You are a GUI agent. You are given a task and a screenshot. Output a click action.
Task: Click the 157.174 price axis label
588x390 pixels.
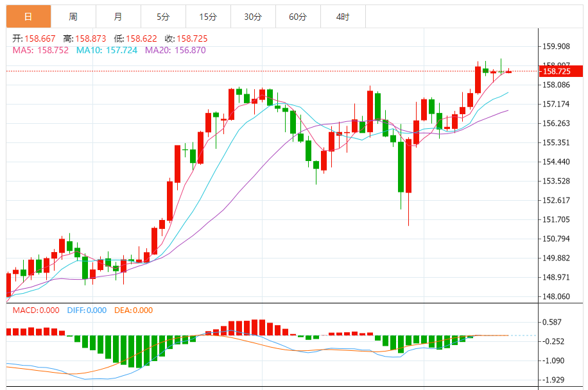[556, 104]
